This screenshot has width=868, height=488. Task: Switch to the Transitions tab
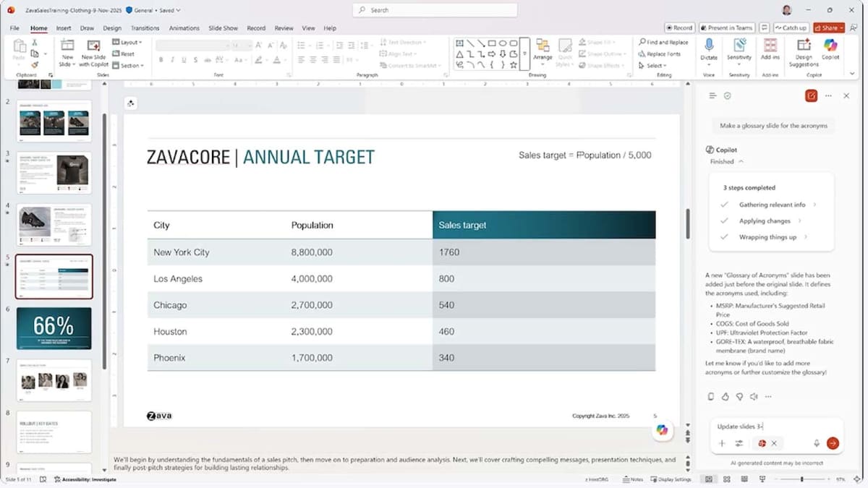[x=145, y=28]
